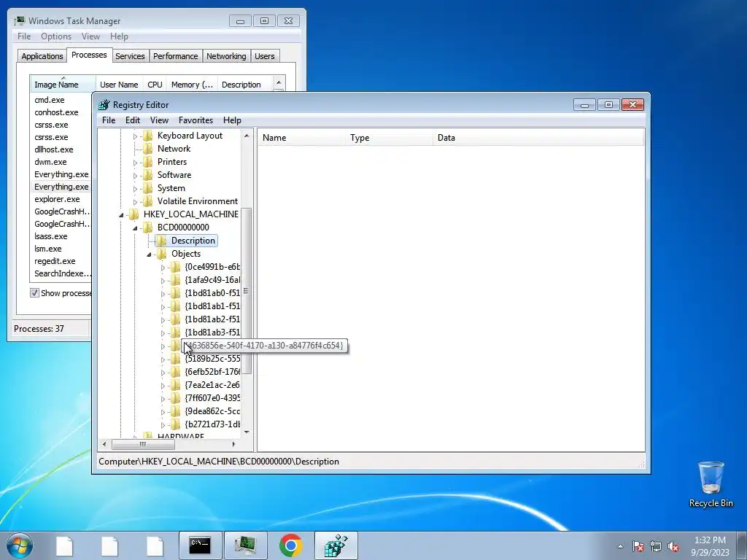747x560 pixels.
Task: Open the third blank document taskbar icon
Action: (x=155, y=545)
